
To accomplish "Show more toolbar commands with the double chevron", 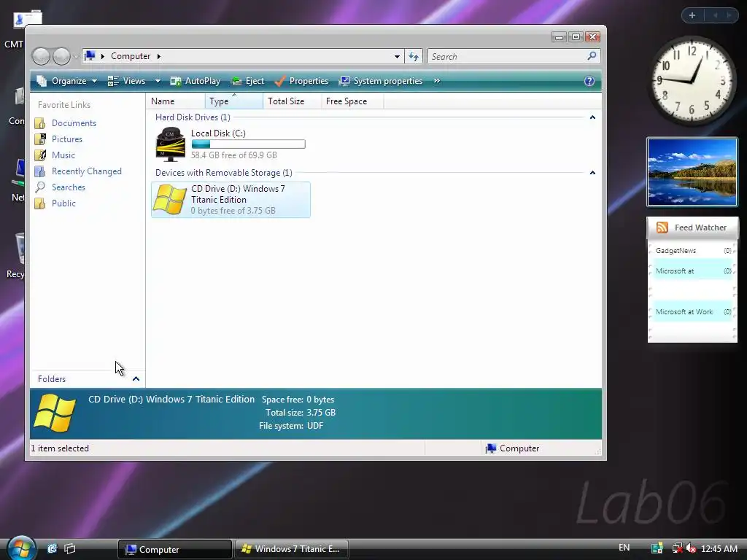I will (436, 81).
